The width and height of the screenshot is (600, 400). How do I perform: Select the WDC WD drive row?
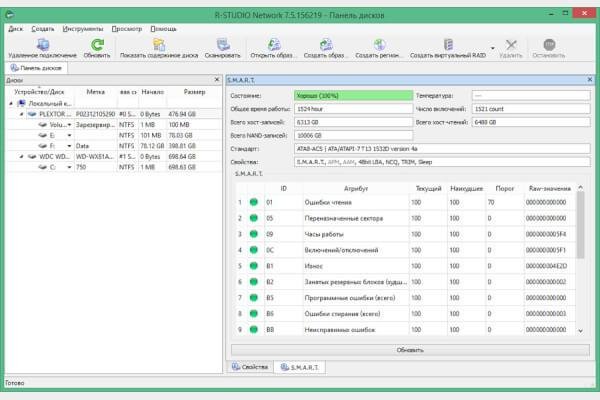click(115, 157)
